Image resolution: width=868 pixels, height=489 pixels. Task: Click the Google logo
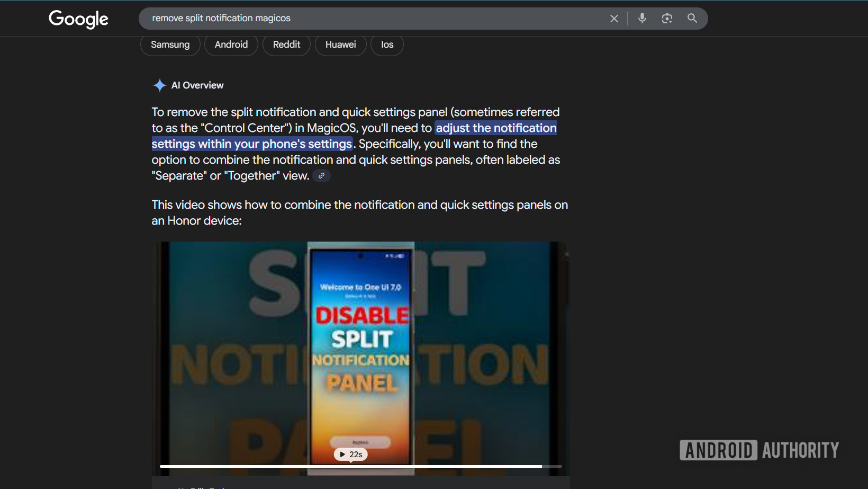78,19
